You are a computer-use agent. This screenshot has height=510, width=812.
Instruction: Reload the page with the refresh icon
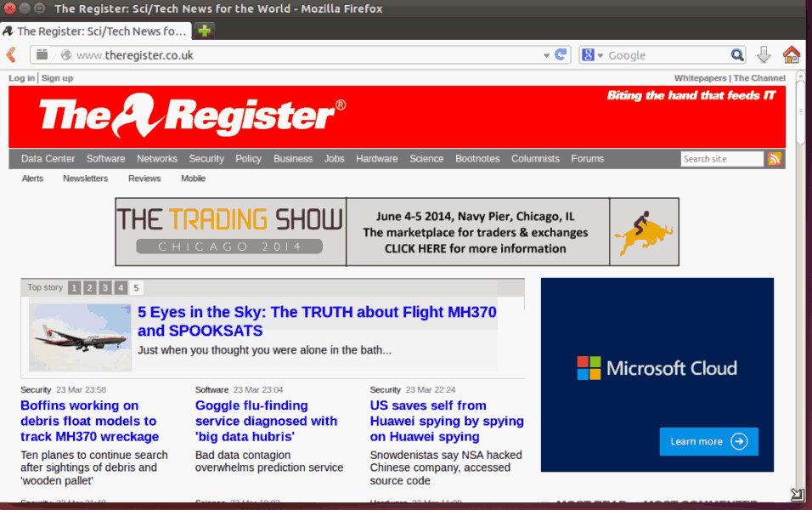(561, 54)
